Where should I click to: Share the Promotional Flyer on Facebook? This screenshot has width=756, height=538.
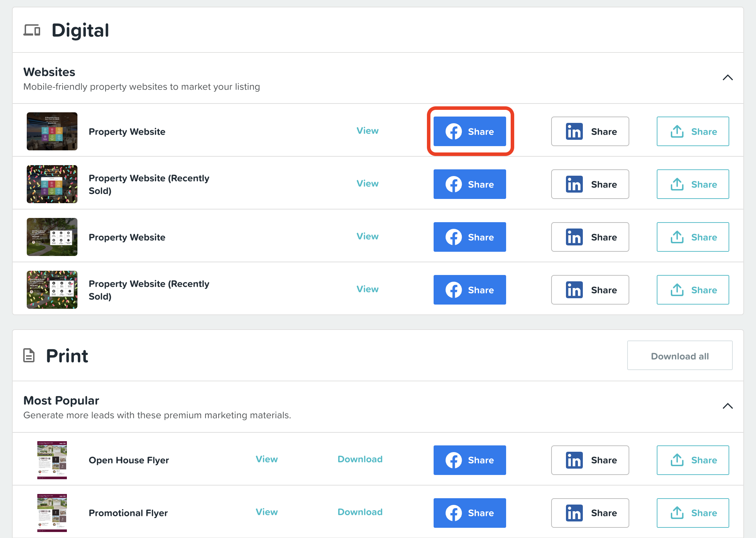click(x=470, y=513)
